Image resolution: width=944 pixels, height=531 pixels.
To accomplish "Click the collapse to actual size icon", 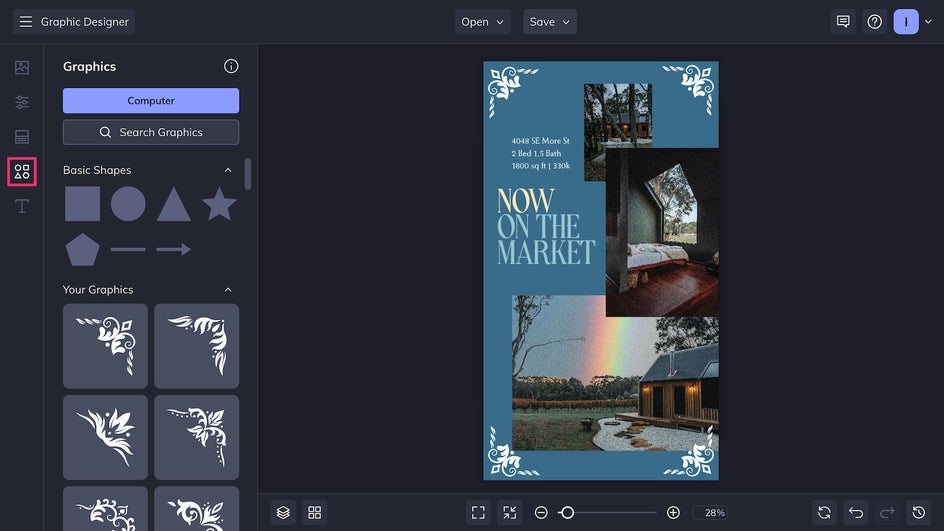I will click(x=509, y=512).
